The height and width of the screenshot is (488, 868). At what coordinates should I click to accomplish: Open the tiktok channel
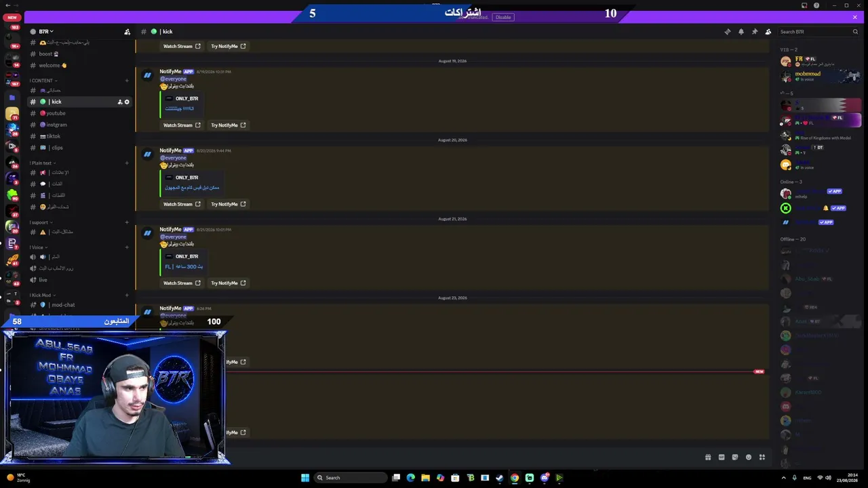click(79, 136)
